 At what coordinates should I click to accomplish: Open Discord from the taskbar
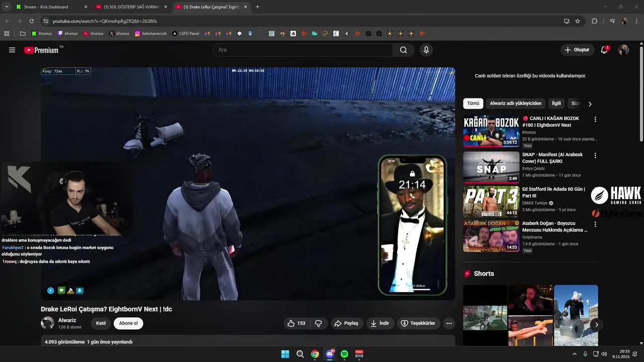coord(330,354)
